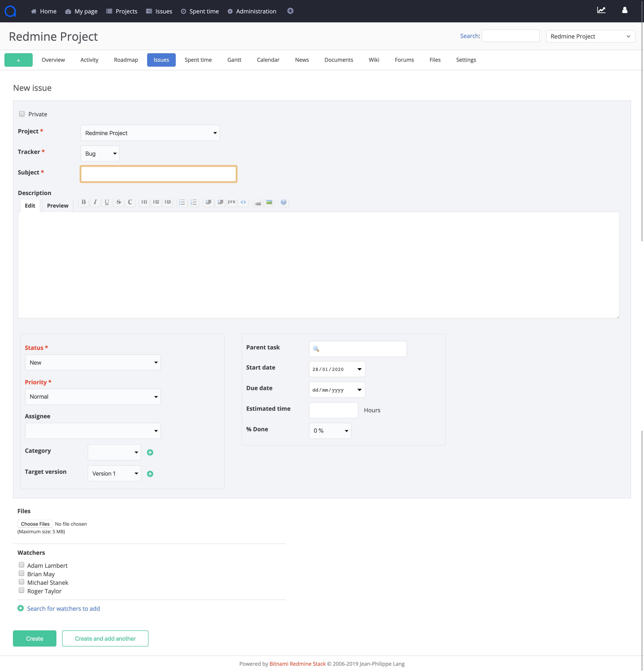The image size is (644, 672).
Task: Click Search for watchers to add
Action: click(x=64, y=608)
